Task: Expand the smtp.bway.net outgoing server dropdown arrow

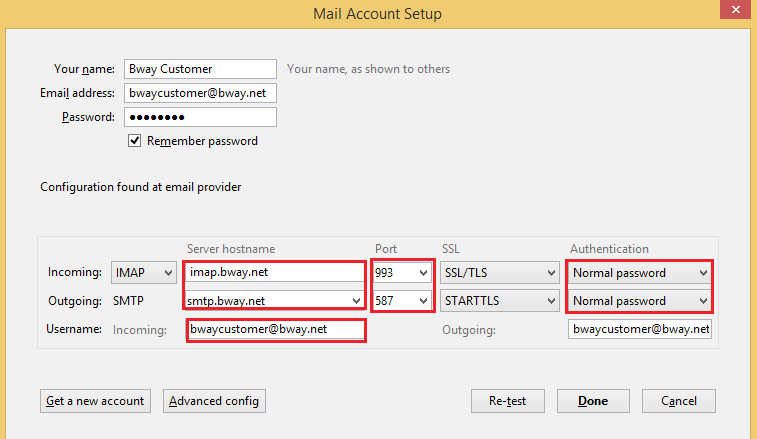Action: (356, 301)
